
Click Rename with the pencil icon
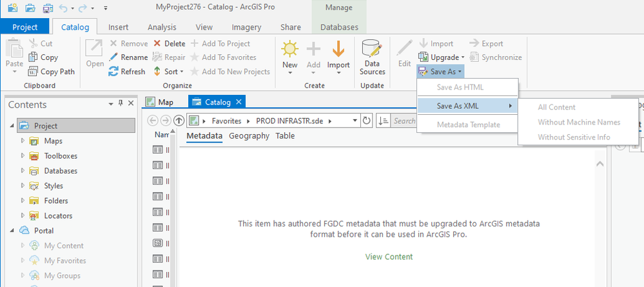pyautogui.click(x=128, y=57)
